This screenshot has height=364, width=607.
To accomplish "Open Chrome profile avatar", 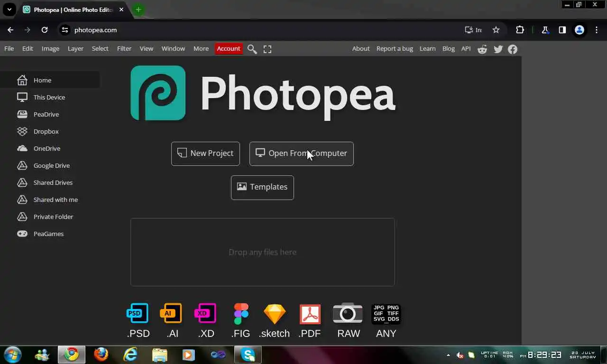I will (x=579, y=30).
